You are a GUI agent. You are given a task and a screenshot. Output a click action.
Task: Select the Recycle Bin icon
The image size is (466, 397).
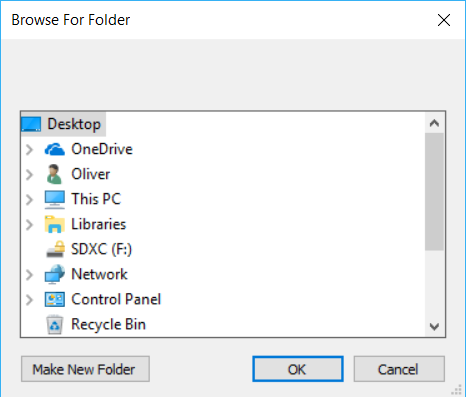coord(55,324)
